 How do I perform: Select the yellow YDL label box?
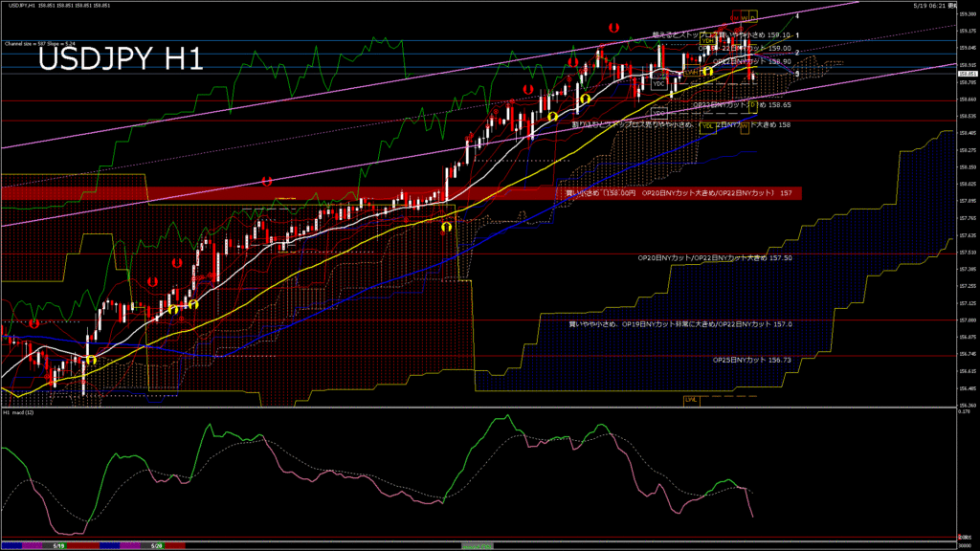708,128
